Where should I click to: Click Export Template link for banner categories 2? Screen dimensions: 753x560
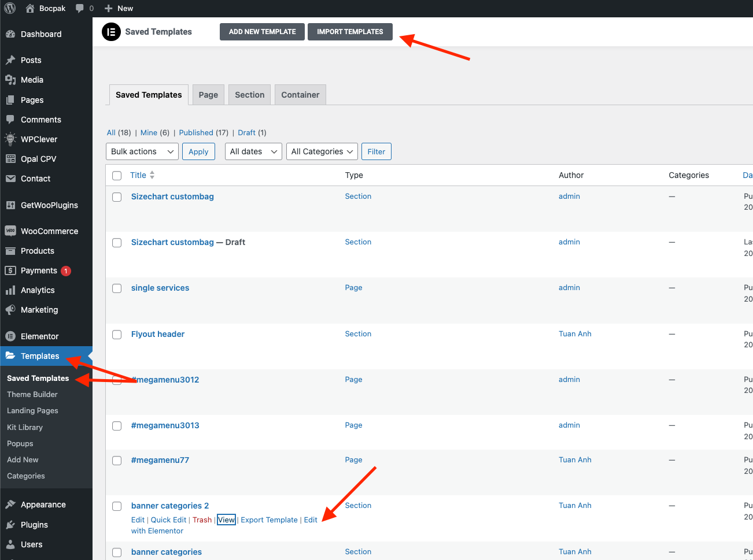[x=269, y=520]
